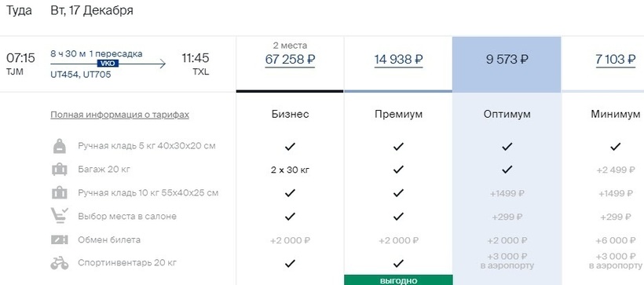Select the Бизнес fare price 67 258 ₽
The image size is (644, 285).
pos(290,60)
